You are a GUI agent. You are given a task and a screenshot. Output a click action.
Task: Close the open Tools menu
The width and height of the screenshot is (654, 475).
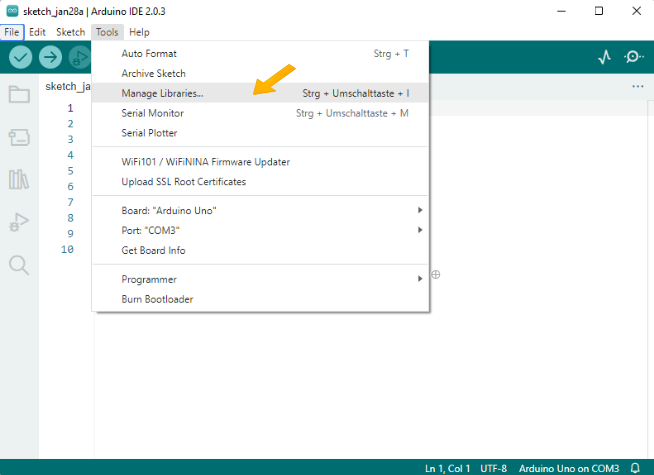[107, 32]
